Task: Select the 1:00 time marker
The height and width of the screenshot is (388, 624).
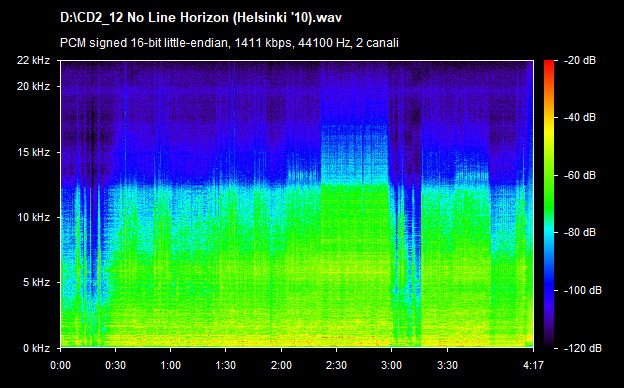Action: [x=171, y=365]
